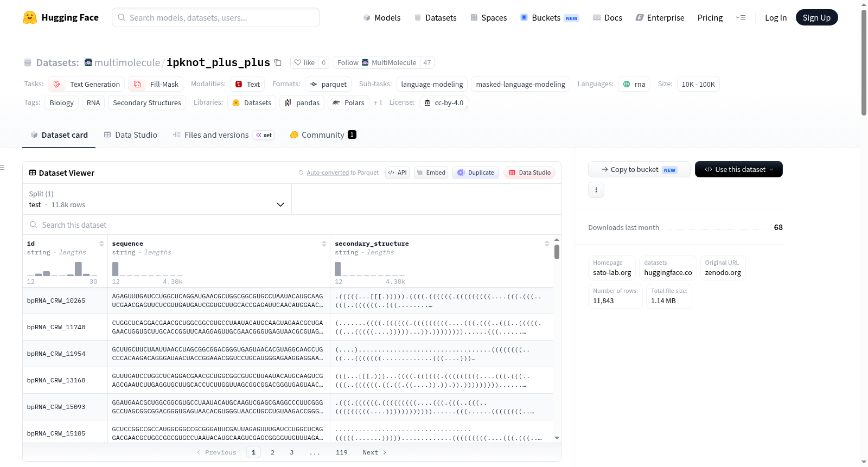This screenshot has width=868, height=467.
Task: Open the sato-lab.org homepage link
Action: (x=612, y=268)
